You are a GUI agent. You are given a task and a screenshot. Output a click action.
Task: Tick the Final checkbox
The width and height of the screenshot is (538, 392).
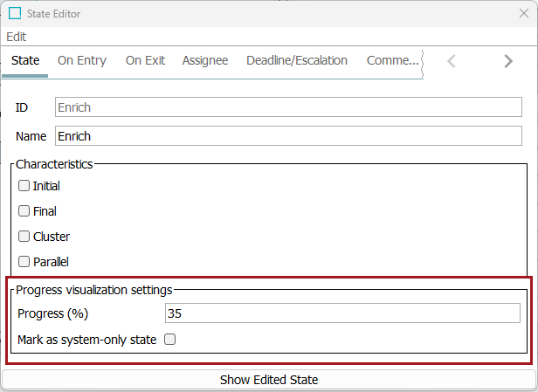(24, 211)
